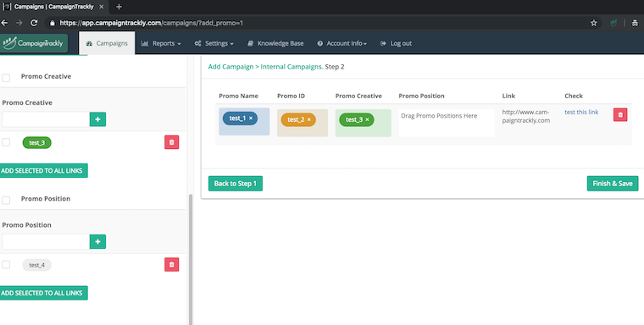644x325 pixels.
Task: Click the left panel vertical scrollbar
Action: [190, 259]
